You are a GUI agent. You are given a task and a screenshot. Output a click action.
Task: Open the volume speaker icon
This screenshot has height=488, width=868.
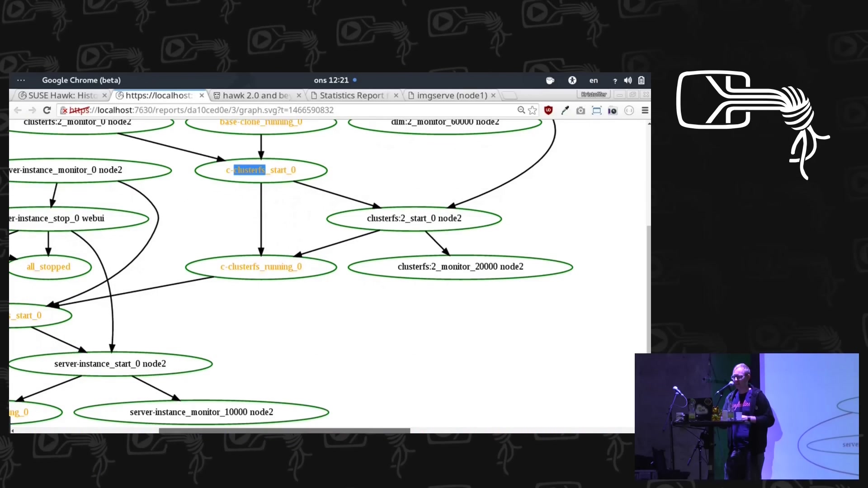[x=628, y=80]
